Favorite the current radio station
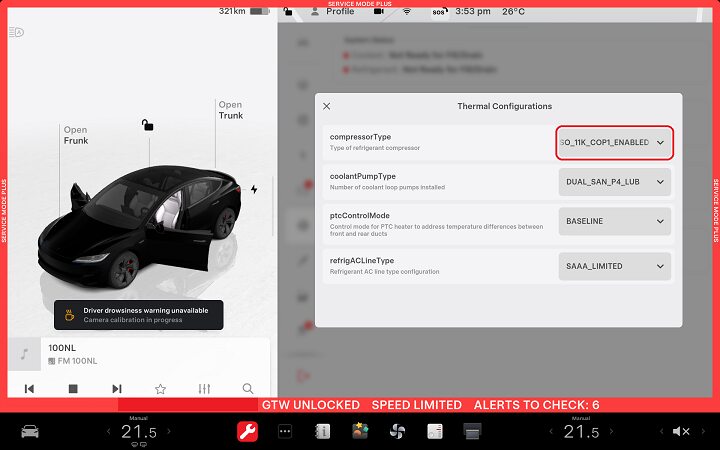The image size is (720, 450). click(x=160, y=389)
